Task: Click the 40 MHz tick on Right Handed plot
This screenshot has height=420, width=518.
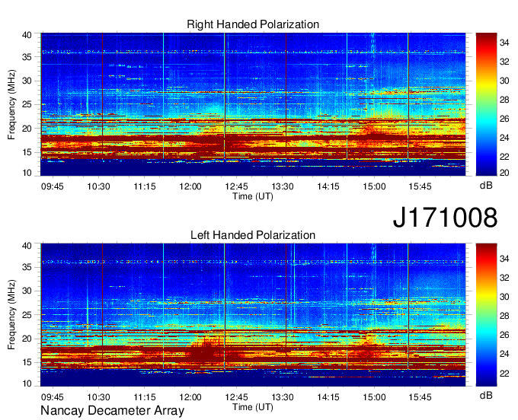Action: (27, 35)
